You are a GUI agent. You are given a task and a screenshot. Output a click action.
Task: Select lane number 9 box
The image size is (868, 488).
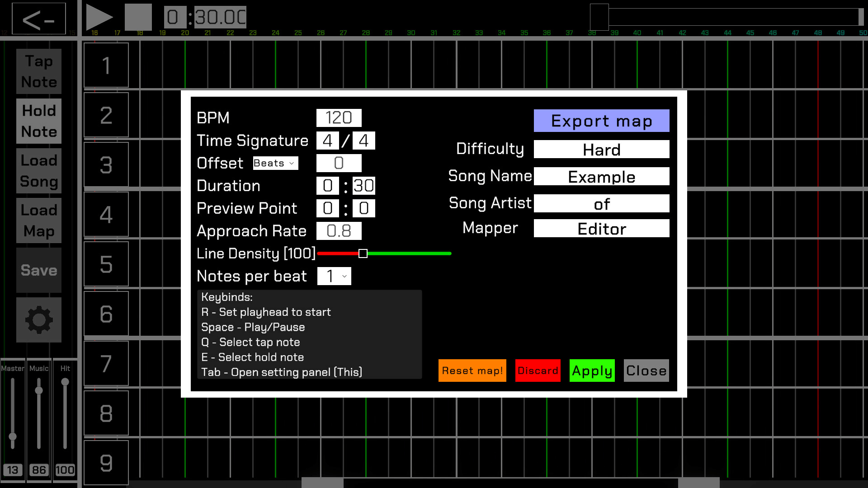click(x=106, y=463)
